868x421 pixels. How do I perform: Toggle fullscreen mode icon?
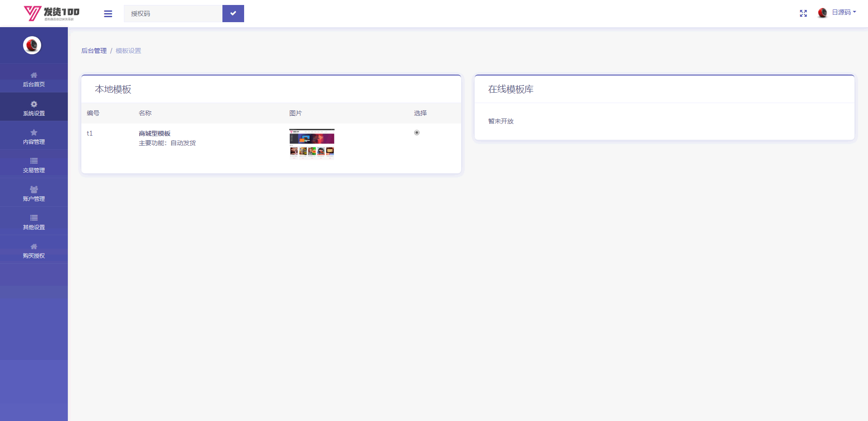tap(803, 14)
